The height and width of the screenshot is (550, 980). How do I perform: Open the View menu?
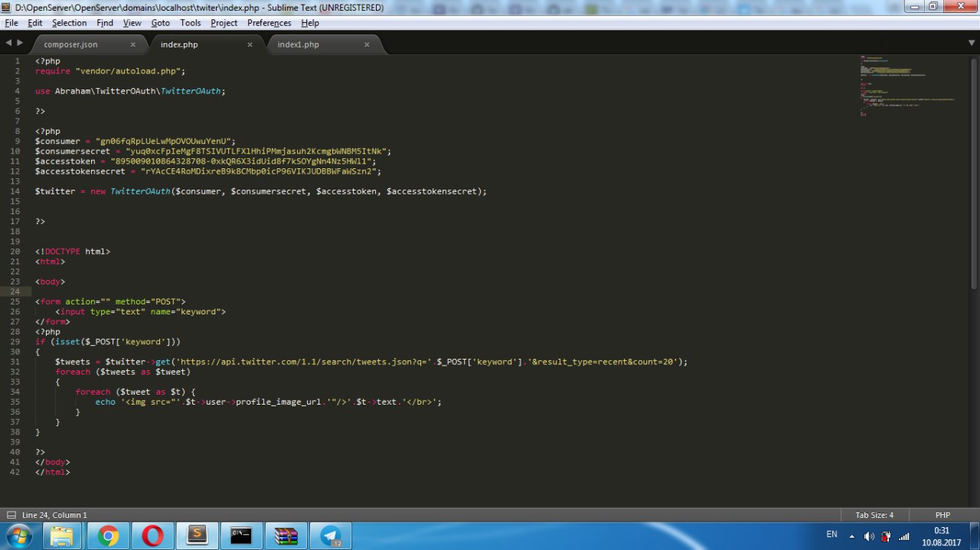[x=132, y=23]
